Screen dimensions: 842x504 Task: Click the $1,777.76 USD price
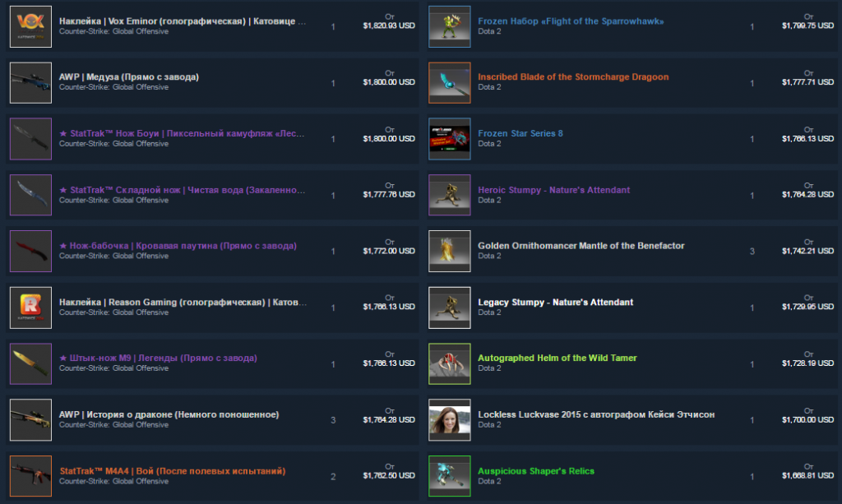pyautogui.click(x=389, y=194)
